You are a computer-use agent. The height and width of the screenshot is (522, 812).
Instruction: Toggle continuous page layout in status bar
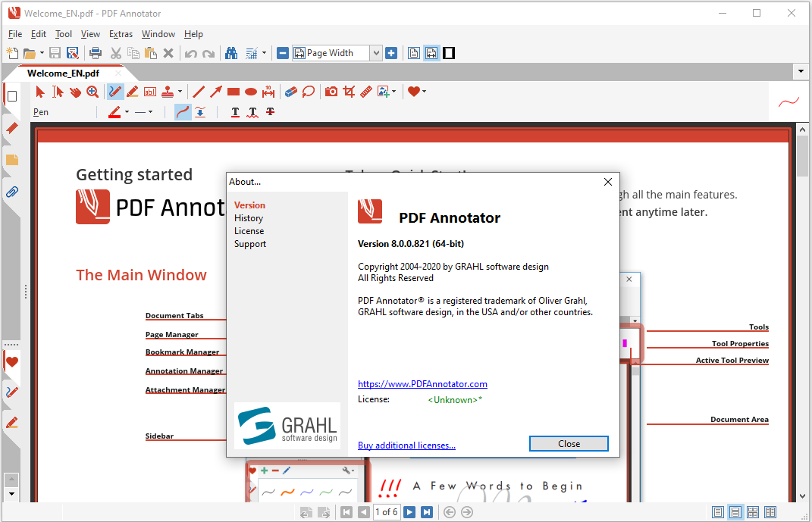point(735,512)
